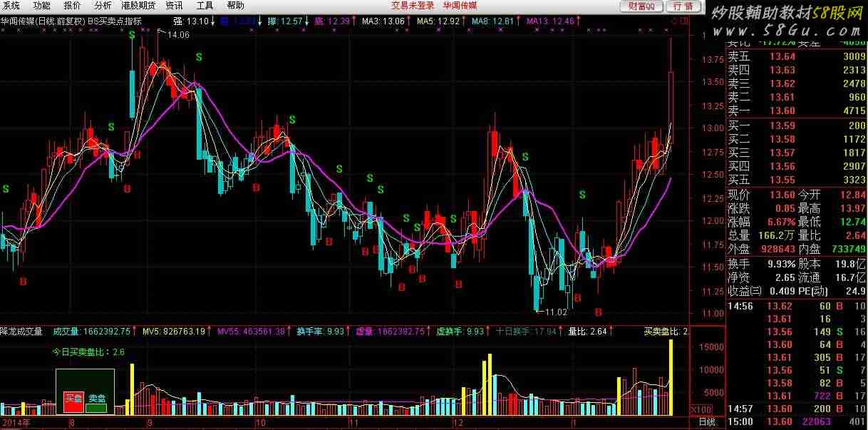The height and width of the screenshot is (430, 868).
Task: Click the 买五 volume 3323
Action: point(854,180)
